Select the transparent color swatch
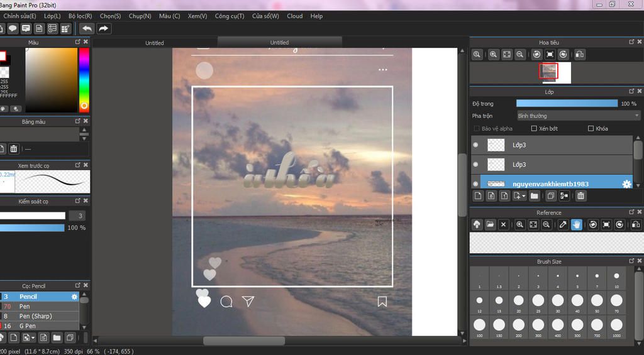The width and height of the screenshot is (644, 355). (4, 72)
